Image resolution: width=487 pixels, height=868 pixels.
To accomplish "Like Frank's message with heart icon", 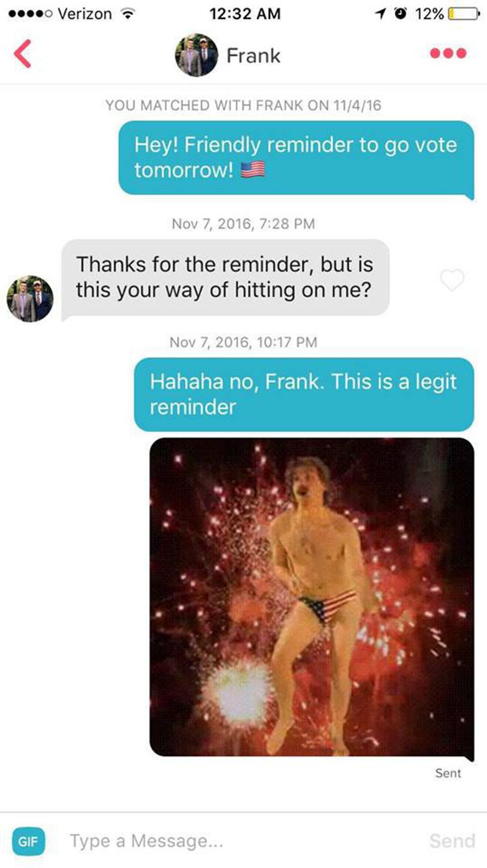I will point(452,280).
